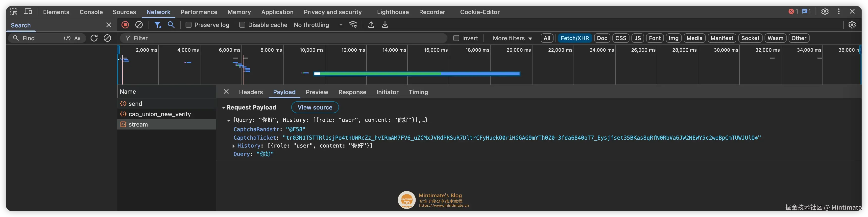868x217 pixels.
Task: Refresh the search results
Action: pyautogui.click(x=94, y=38)
